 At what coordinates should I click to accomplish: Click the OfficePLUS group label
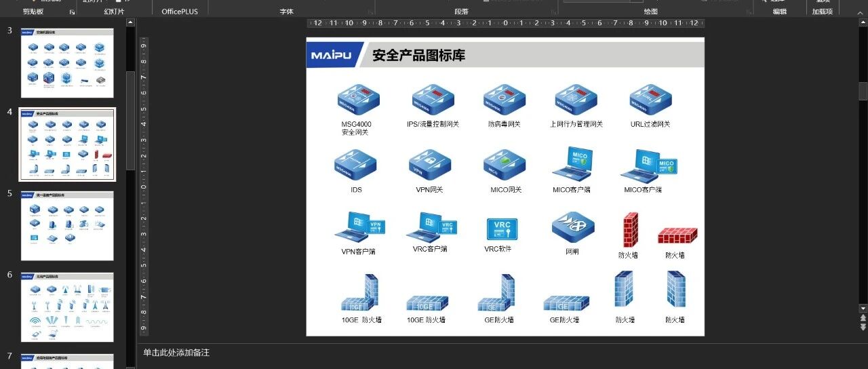tap(180, 12)
